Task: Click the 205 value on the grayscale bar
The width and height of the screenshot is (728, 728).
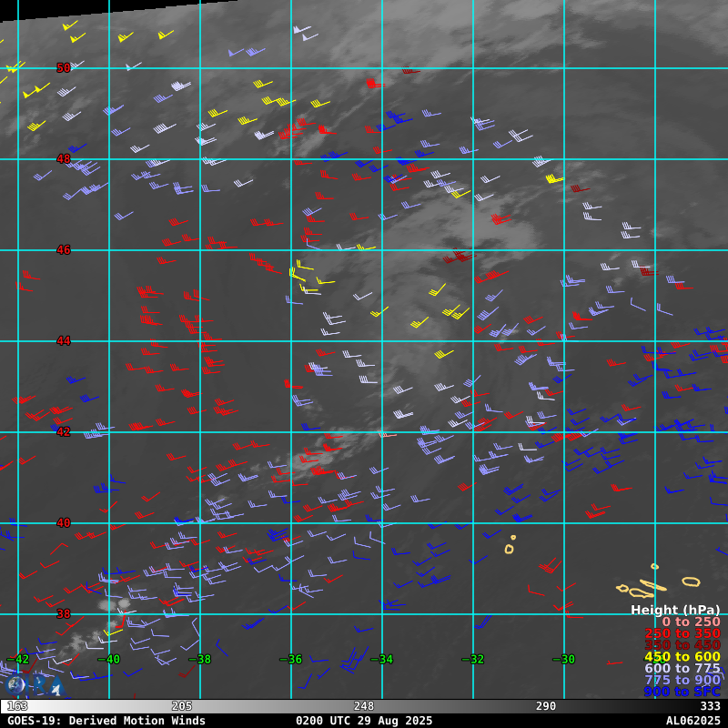Action: (182, 706)
